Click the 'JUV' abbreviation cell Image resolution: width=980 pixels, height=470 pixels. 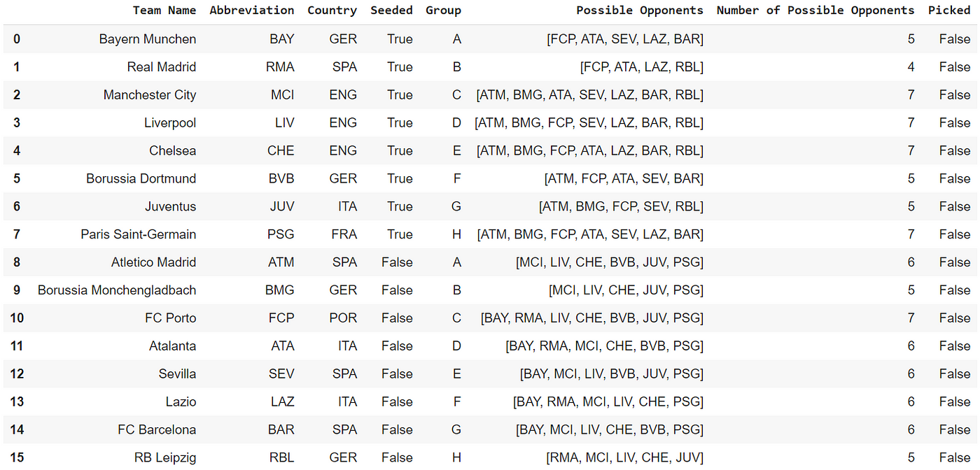[x=282, y=207]
